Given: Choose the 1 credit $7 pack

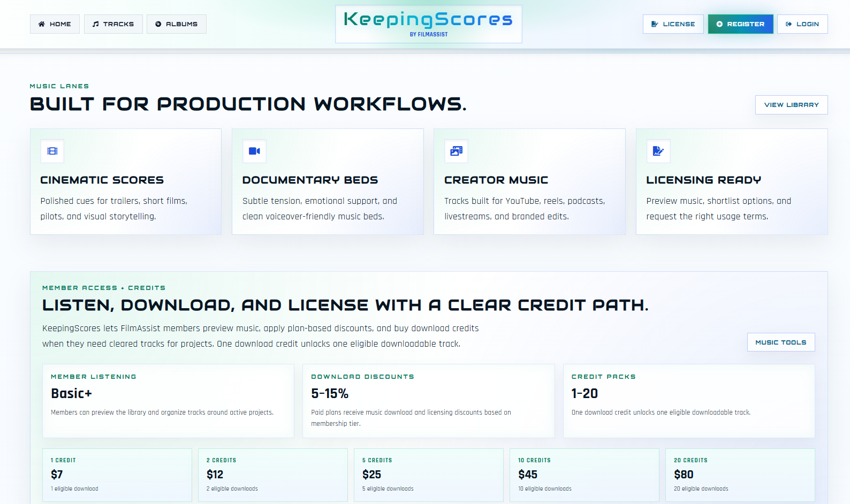Looking at the screenshot, I should point(117,475).
